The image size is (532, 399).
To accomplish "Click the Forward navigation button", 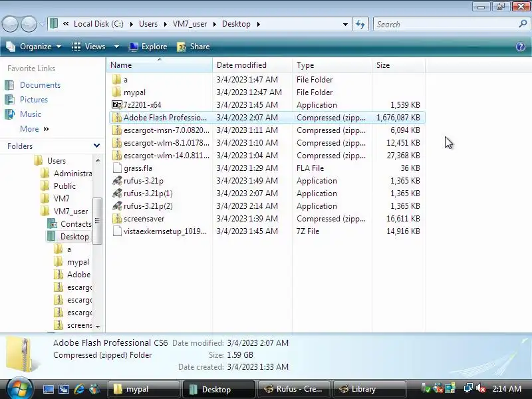I will 29,24.
